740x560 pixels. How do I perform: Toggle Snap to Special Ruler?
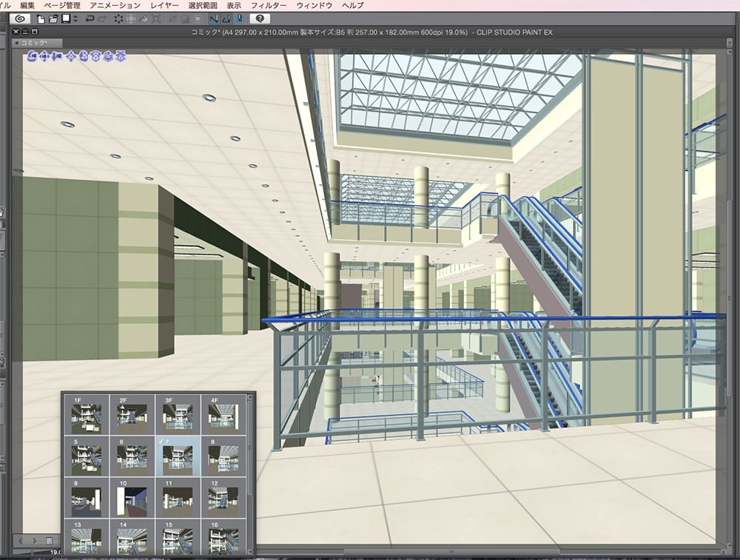click(x=226, y=18)
